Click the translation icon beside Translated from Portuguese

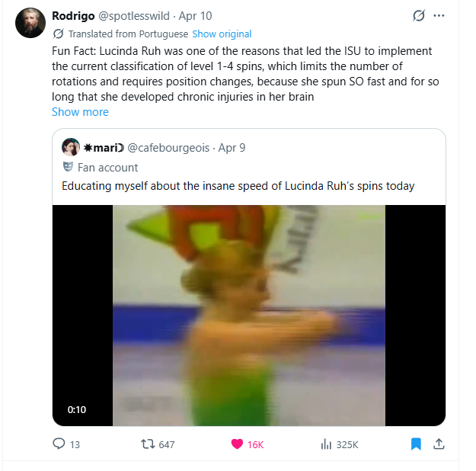pyautogui.click(x=58, y=34)
